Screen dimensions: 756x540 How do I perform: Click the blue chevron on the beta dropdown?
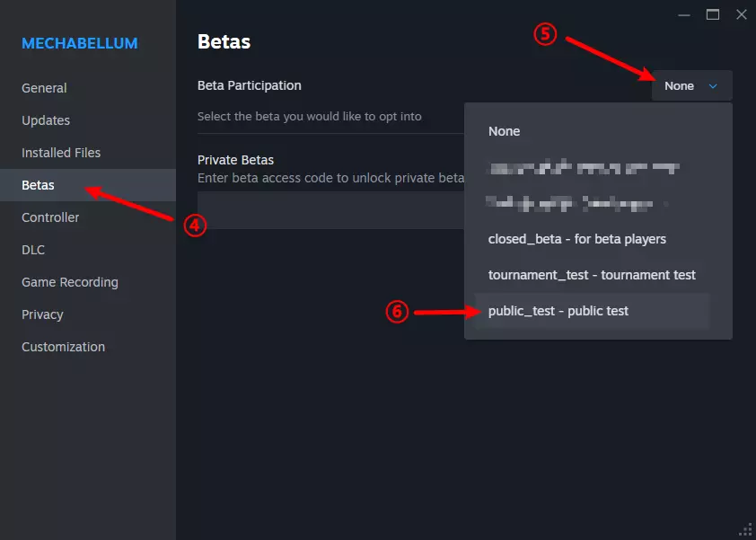(x=714, y=86)
